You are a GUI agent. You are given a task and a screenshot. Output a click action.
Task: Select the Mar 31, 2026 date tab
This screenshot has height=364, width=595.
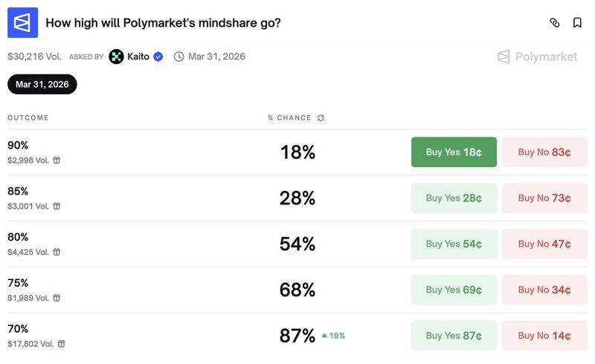[42, 84]
